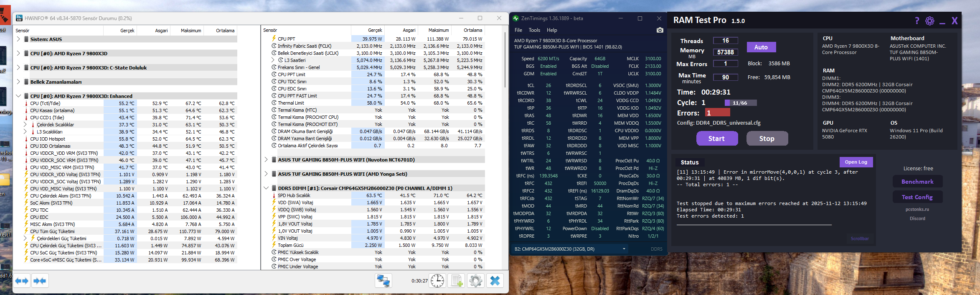Click RAM Test Pro Auto button
Viewport: 980px width, 295px height.
point(761,47)
